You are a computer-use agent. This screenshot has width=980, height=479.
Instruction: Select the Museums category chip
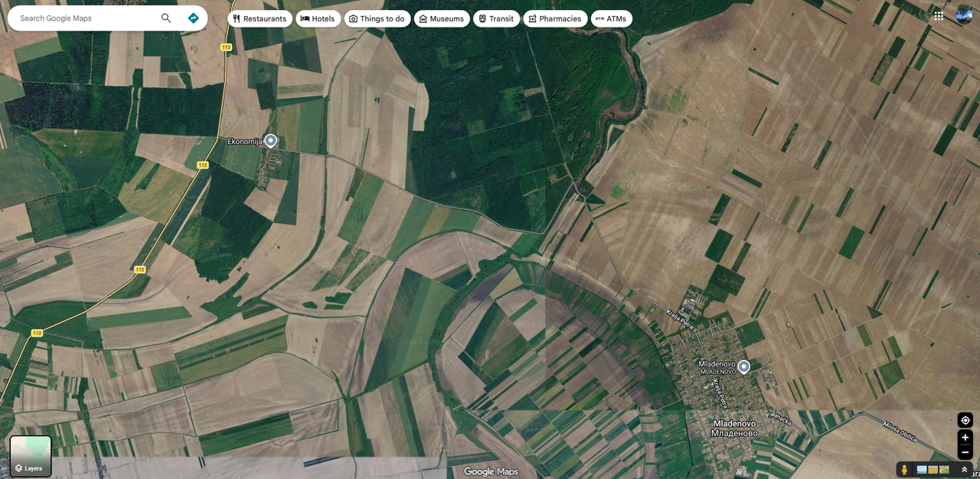tap(442, 18)
